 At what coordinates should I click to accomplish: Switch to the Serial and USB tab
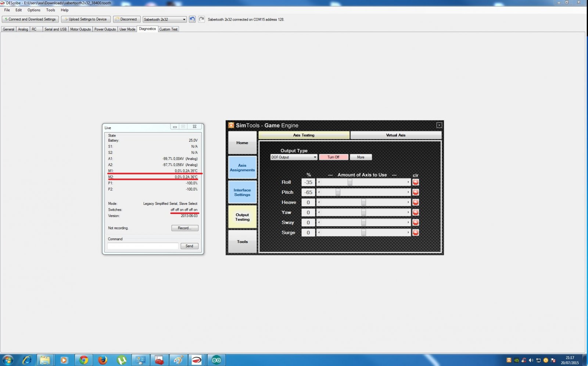(x=55, y=29)
